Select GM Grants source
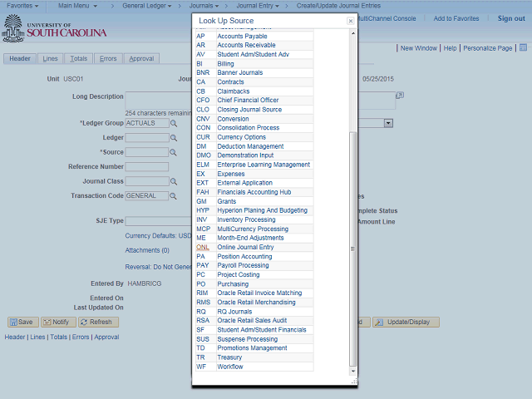Viewport: 532px width, 399px height. (254, 201)
